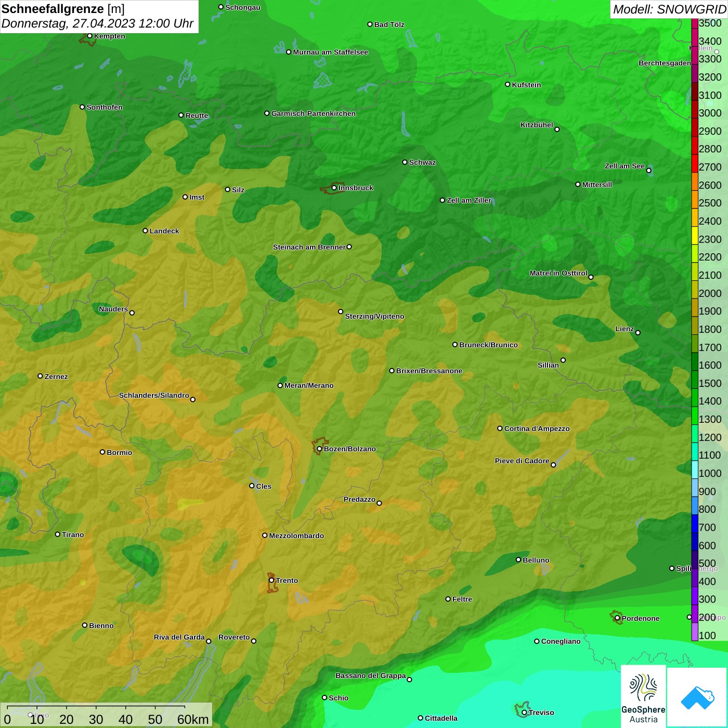Select the bright yellow legend swatch near 2300
This screenshot has height=728, width=728.
click(x=695, y=235)
